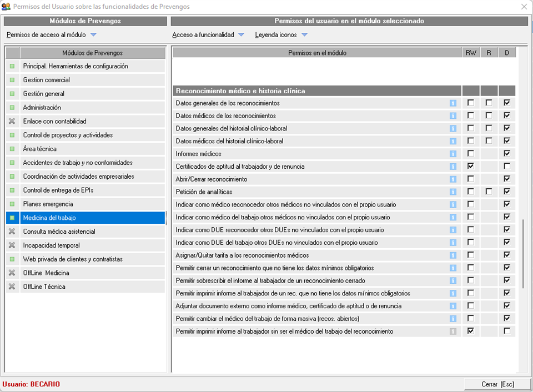
Task: Click the grey X icon beside Incapacidad temporal
Action: (x=12, y=245)
